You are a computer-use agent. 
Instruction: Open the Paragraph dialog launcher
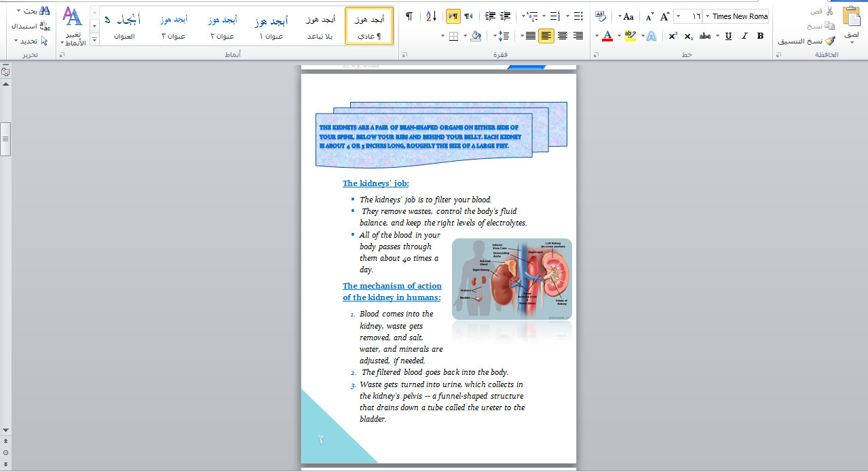click(x=404, y=55)
